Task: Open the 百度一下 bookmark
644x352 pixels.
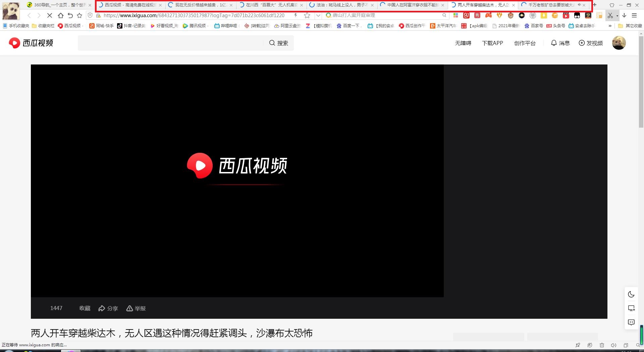Action: point(350,26)
